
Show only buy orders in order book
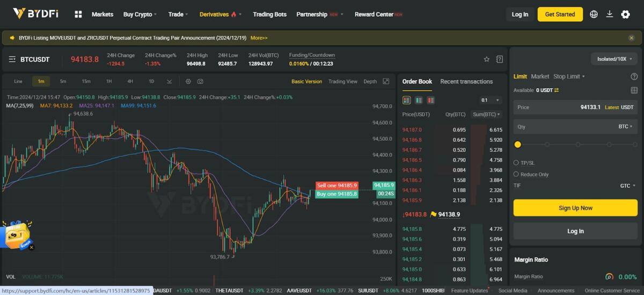tap(419, 100)
